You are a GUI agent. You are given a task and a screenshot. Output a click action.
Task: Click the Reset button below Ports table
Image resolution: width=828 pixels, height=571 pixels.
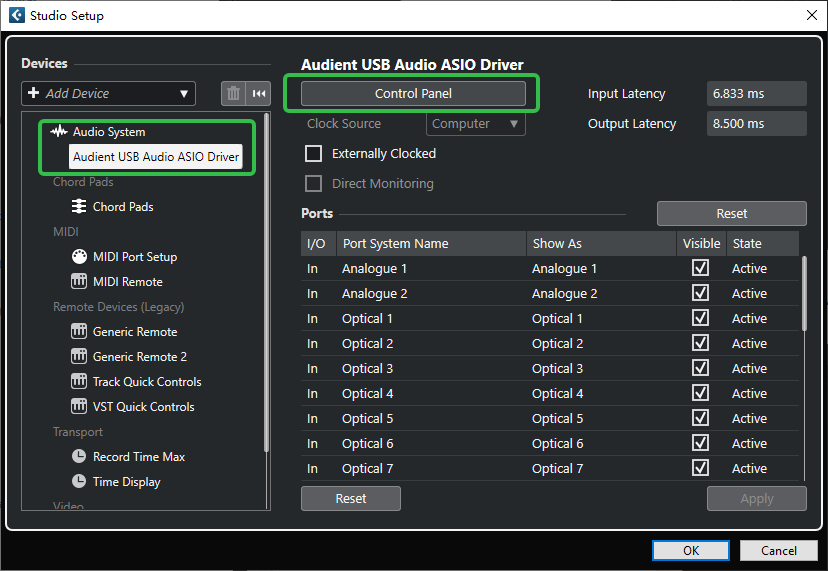coord(351,498)
